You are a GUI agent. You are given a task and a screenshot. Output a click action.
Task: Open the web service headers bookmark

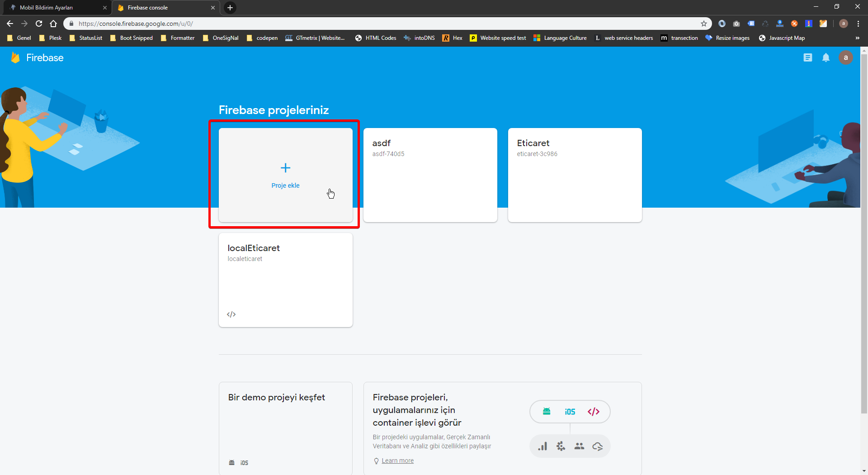[x=623, y=38]
